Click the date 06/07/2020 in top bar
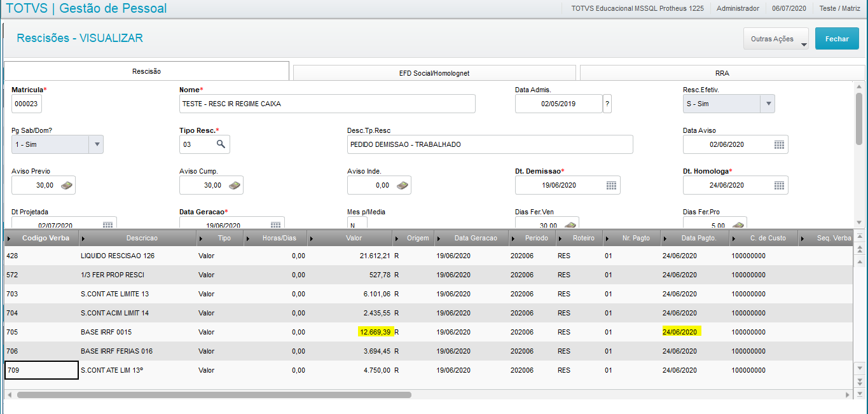The image size is (868, 414). [789, 8]
